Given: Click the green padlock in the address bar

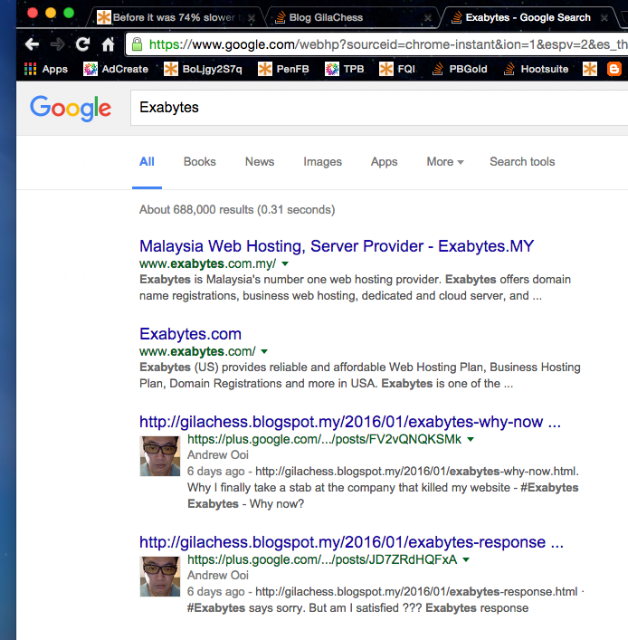Looking at the screenshot, I should [137, 44].
